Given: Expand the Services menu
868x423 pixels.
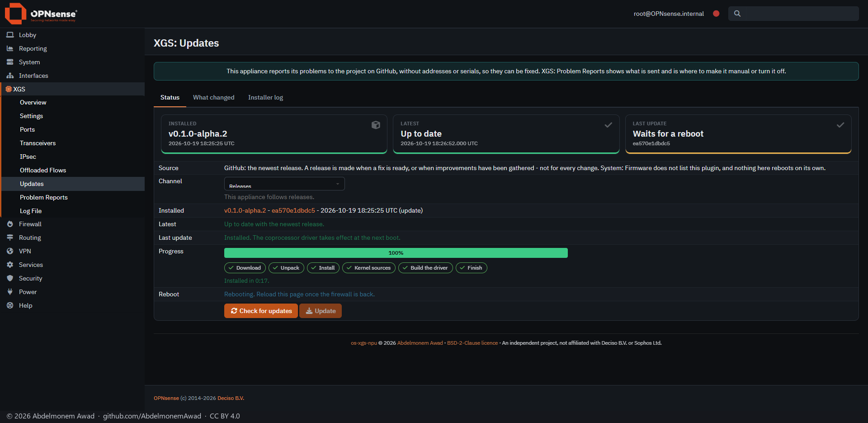Looking at the screenshot, I should pyautogui.click(x=72, y=265).
